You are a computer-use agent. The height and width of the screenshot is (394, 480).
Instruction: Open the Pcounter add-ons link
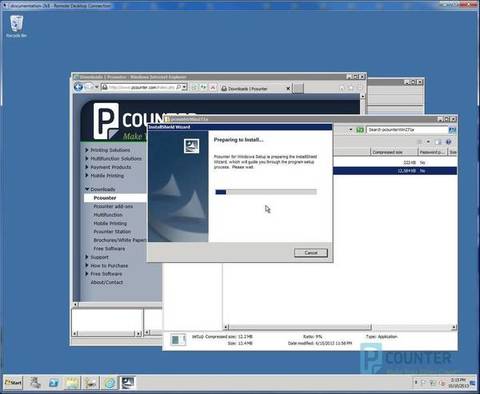tap(113, 206)
